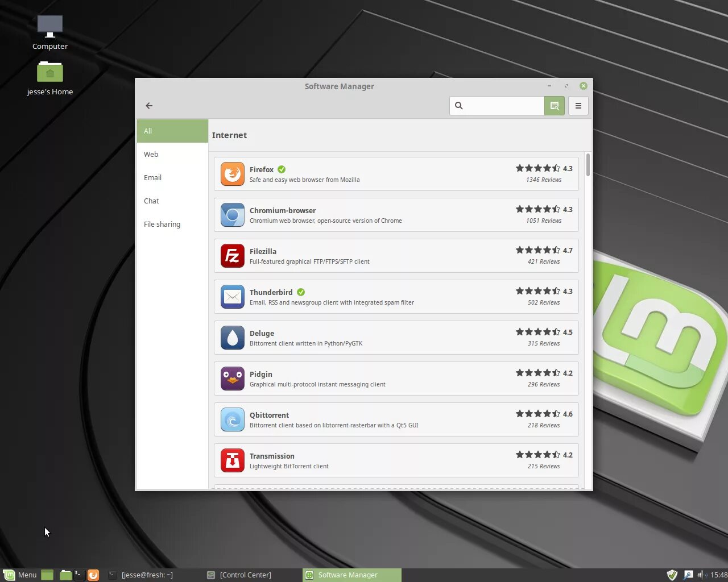Click '1051 Reviews' text
This screenshot has width=728, height=582.
tap(544, 221)
